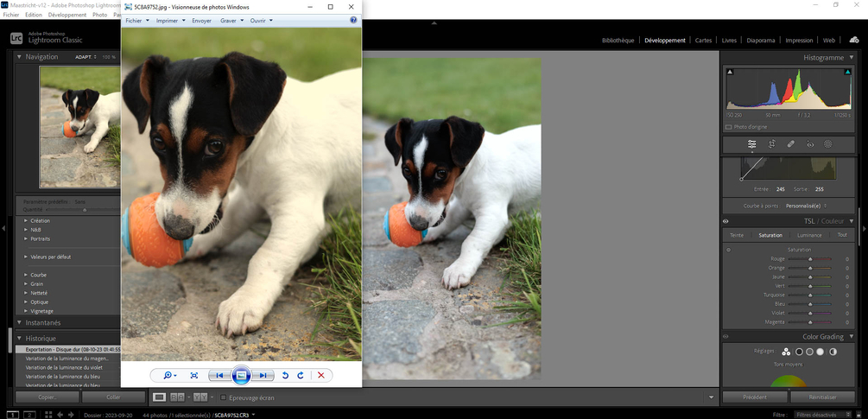Toggle the Photo d'origine checkbox
Image resolution: width=868 pixels, height=419 pixels.
(729, 127)
